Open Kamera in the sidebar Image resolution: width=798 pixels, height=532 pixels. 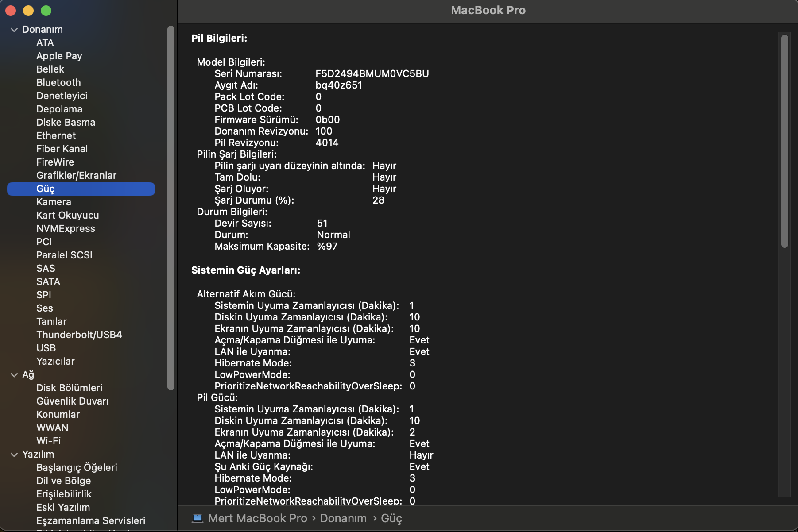(54, 202)
